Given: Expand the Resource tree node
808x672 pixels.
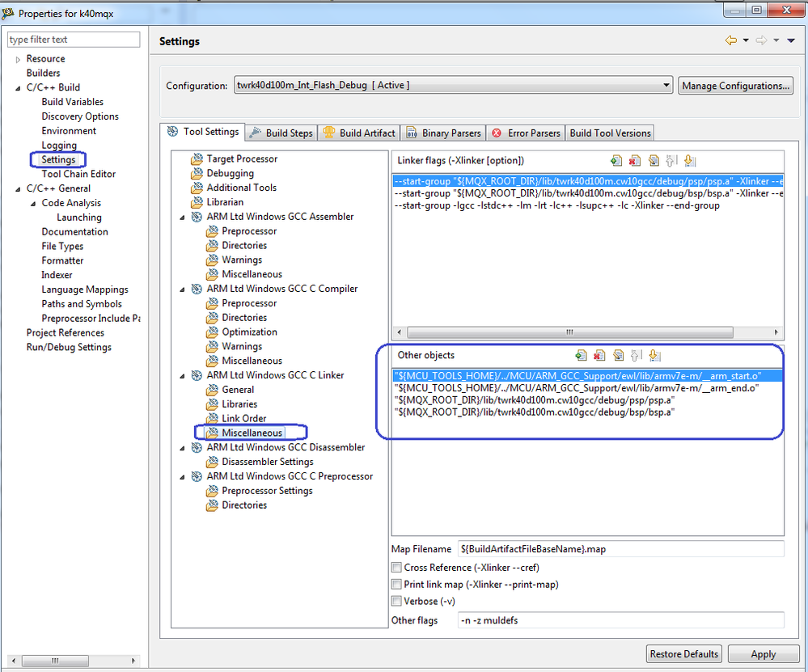Looking at the screenshot, I should [18, 59].
